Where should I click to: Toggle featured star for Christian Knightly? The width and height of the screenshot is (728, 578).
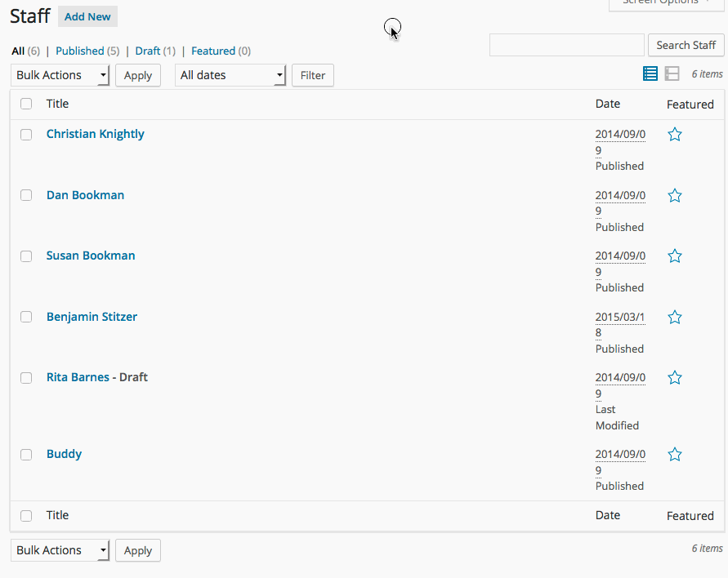[675, 135]
